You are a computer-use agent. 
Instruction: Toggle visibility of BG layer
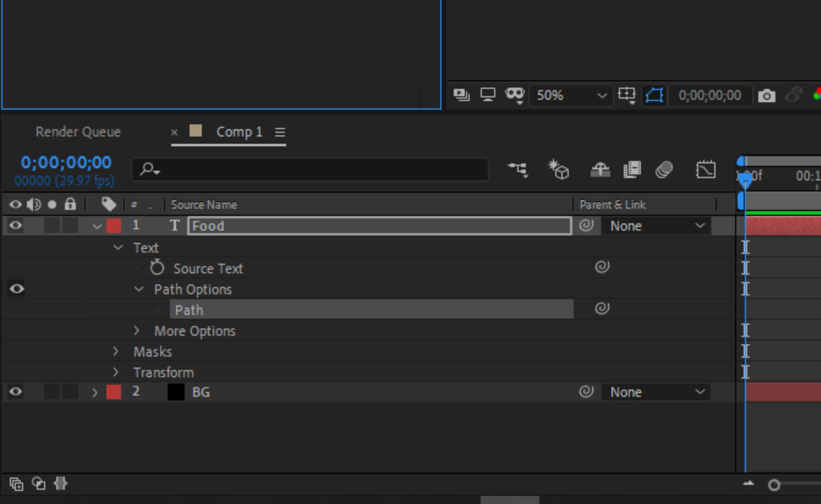click(16, 392)
